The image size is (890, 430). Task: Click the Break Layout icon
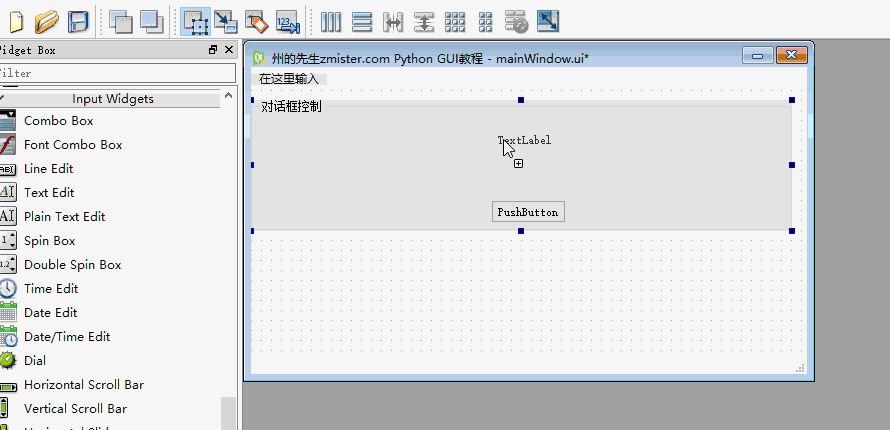(517, 22)
